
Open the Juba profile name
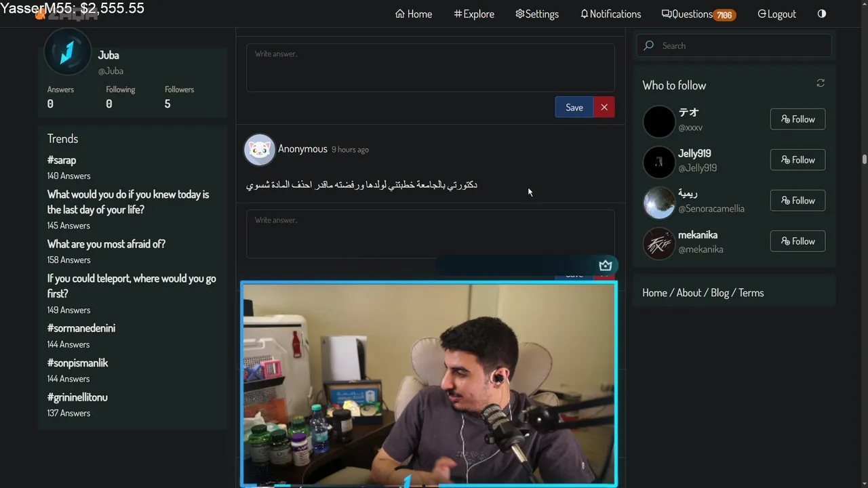(x=108, y=56)
